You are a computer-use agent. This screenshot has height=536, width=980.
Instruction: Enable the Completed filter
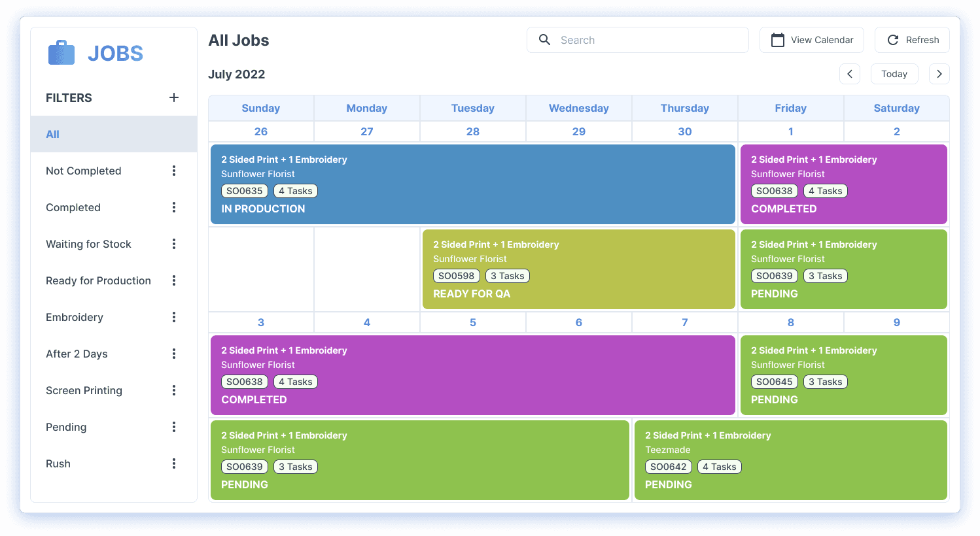pyautogui.click(x=73, y=207)
